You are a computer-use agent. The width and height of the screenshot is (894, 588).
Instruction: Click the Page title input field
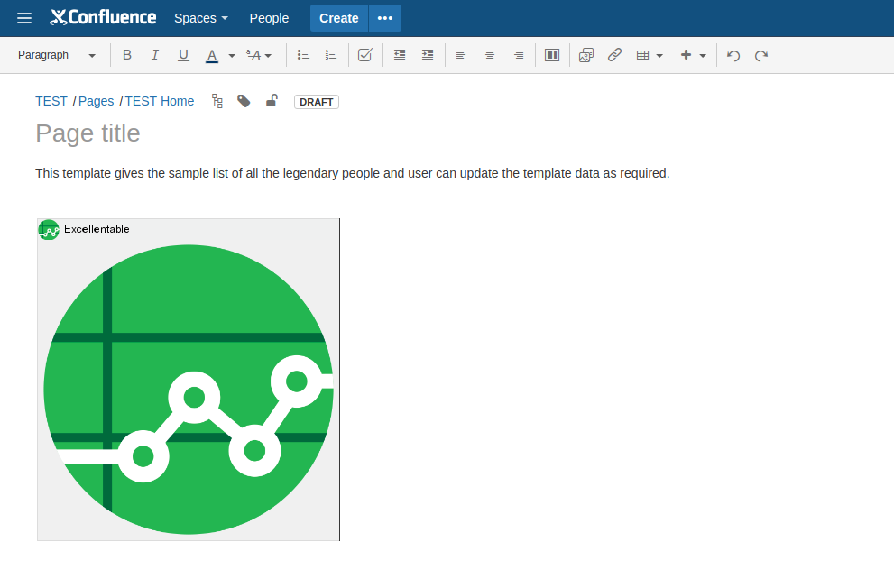(x=271, y=133)
